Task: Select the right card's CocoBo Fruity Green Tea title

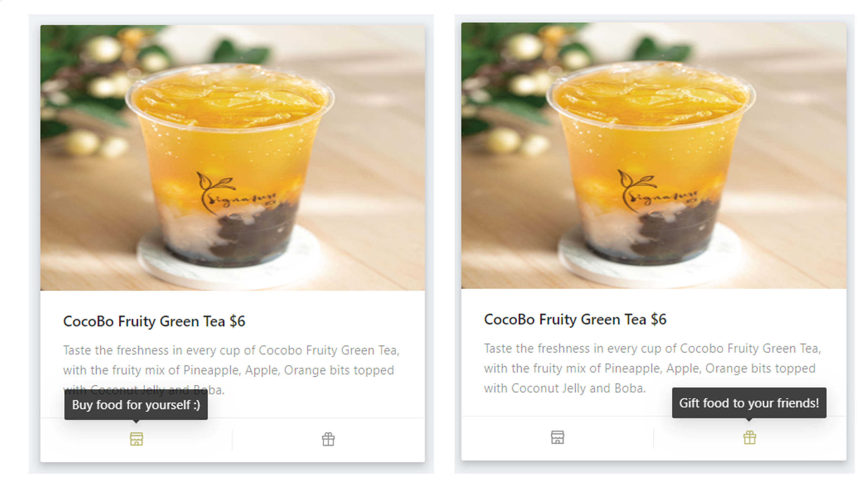Action: pos(575,319)
